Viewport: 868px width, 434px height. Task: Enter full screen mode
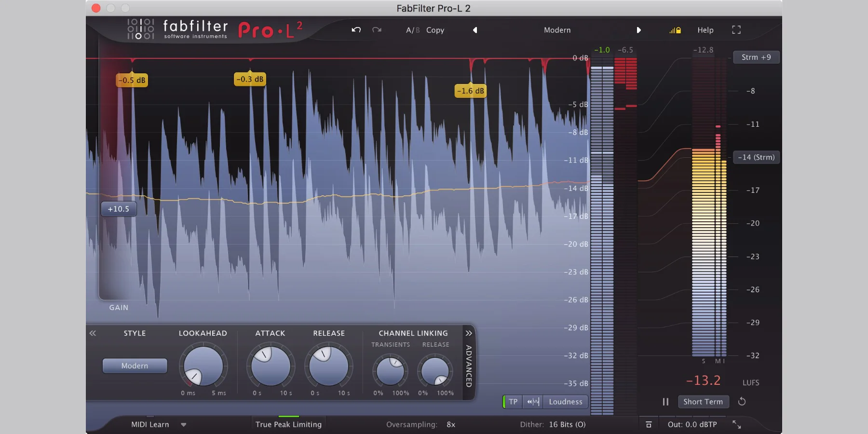736,30
